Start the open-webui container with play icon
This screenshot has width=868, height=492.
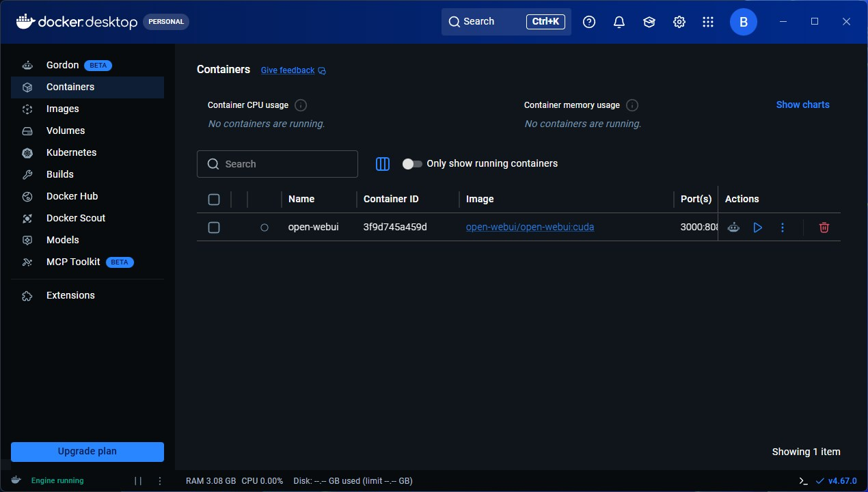click(757, 228)
